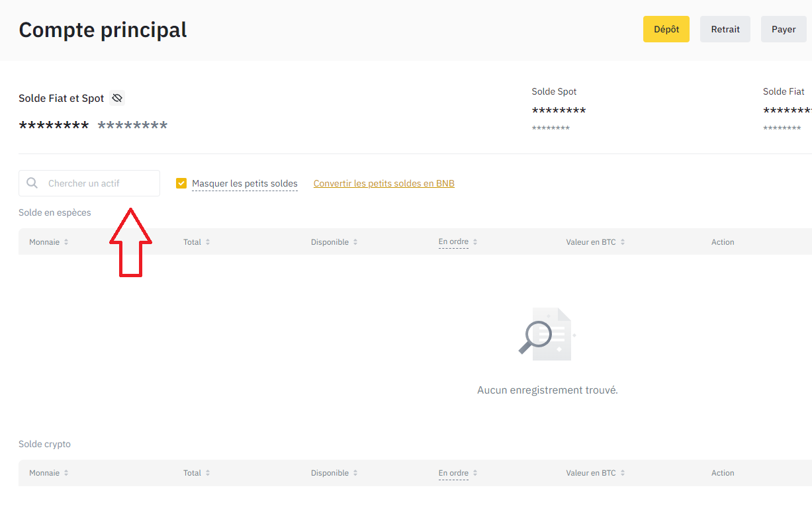The image size is (812, 512).
Task: Sort cash balances by Monnaie
Action: click(x=65, y=241)
